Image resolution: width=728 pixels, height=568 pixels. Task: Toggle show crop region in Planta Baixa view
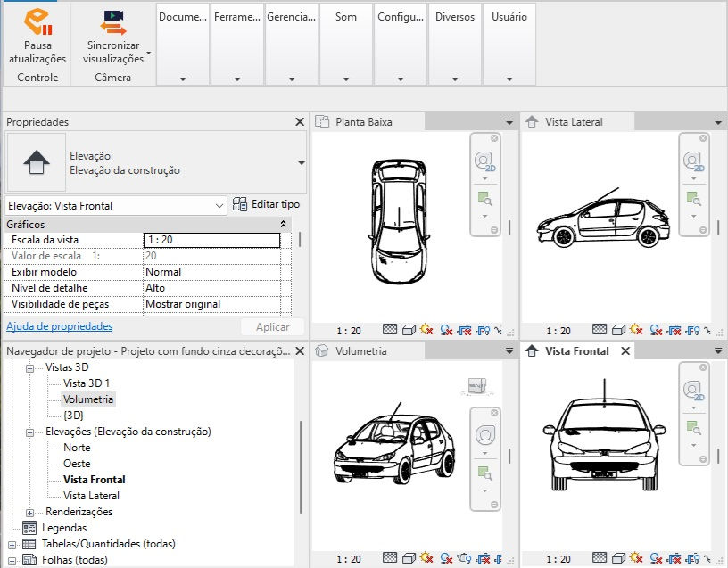[484, 330]
